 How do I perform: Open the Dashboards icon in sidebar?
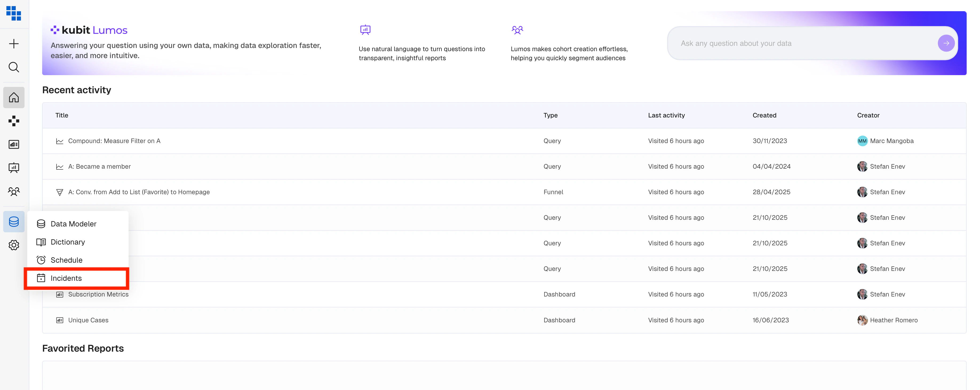point(14,144)
